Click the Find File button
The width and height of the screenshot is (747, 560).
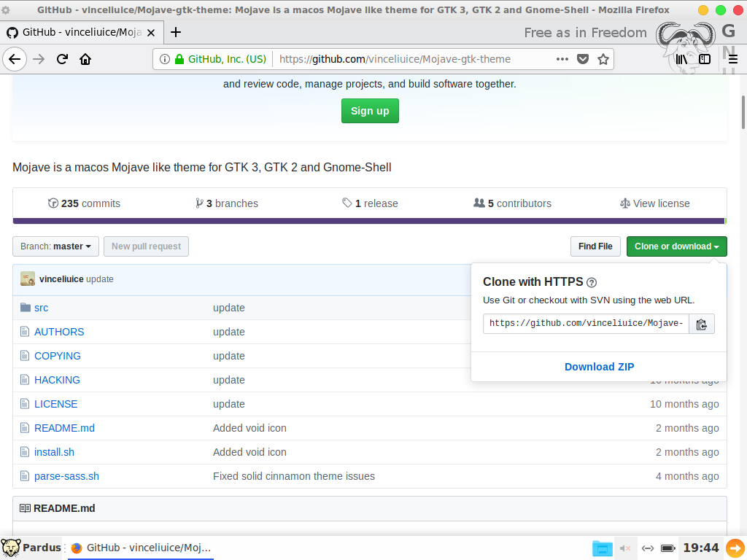[x=595, y=246]
